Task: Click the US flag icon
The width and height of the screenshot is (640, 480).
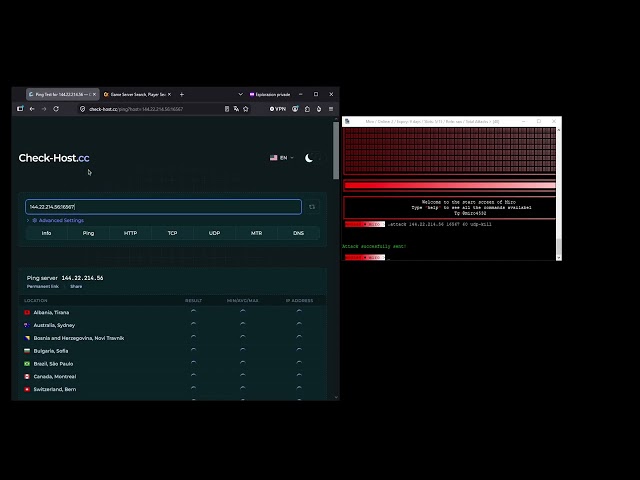Action: pos(273,158)
